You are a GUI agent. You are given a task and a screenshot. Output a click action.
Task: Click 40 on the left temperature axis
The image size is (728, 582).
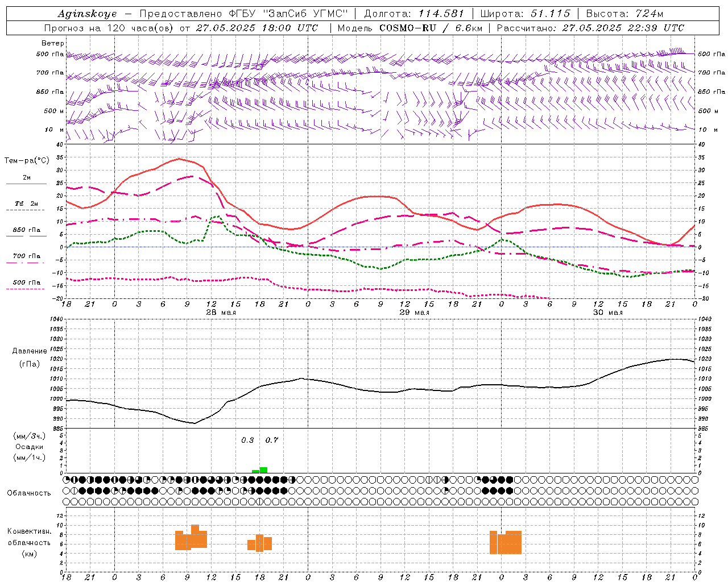coord(60,144)
